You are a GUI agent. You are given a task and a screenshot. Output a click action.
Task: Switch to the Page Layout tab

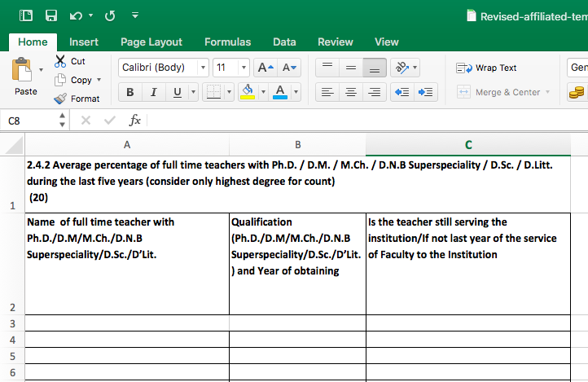(x=151, y=42)
